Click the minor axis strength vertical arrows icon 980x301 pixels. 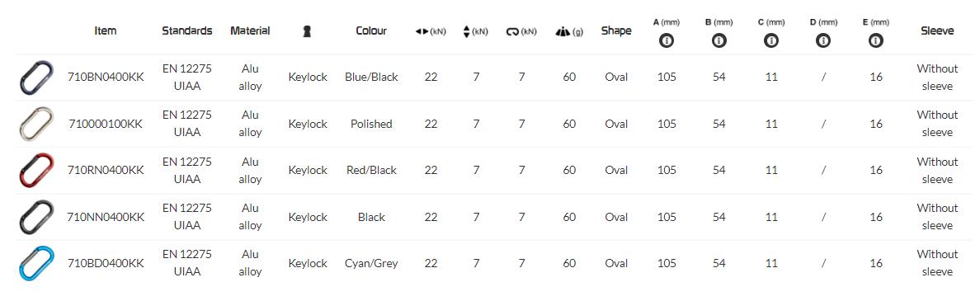466,31
